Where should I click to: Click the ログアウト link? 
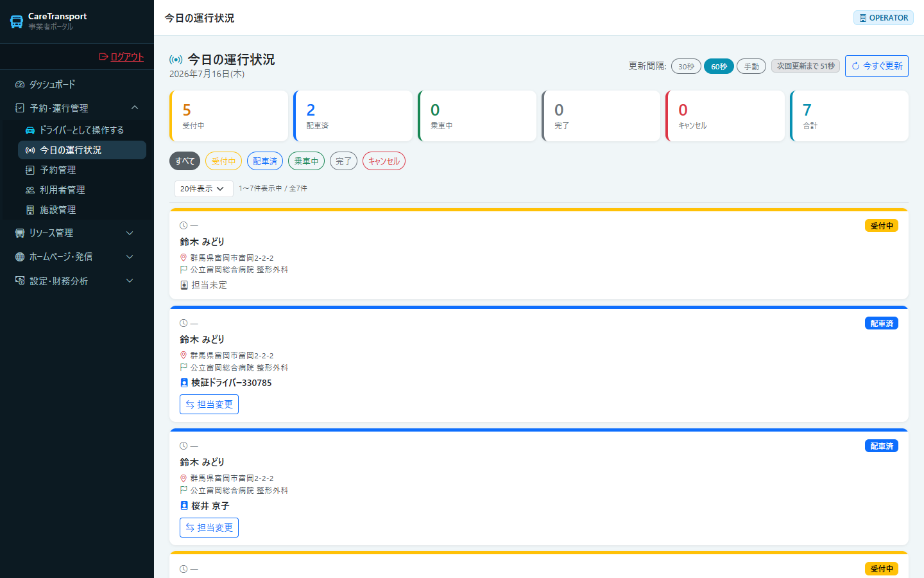pos(121,57)
